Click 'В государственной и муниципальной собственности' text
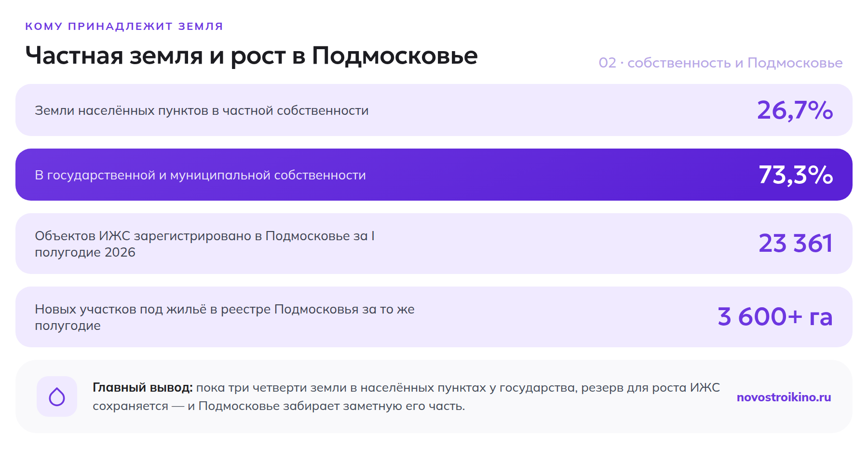Viewport: 868px width, 464px height. [200, 175]
